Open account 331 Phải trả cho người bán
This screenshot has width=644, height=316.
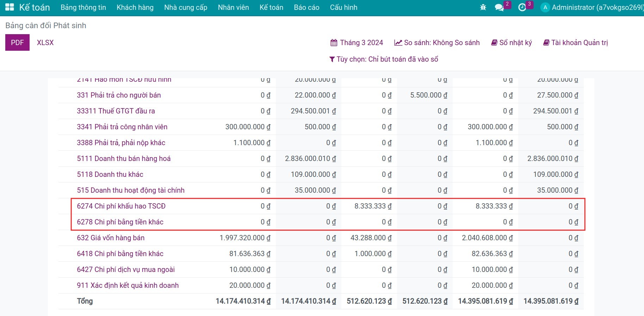[119, 95]
